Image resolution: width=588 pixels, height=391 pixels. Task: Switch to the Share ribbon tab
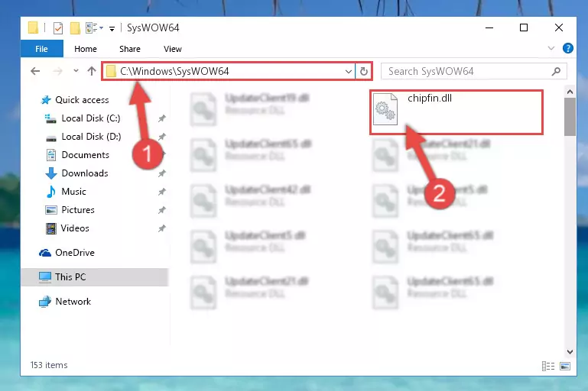point(130,49)
